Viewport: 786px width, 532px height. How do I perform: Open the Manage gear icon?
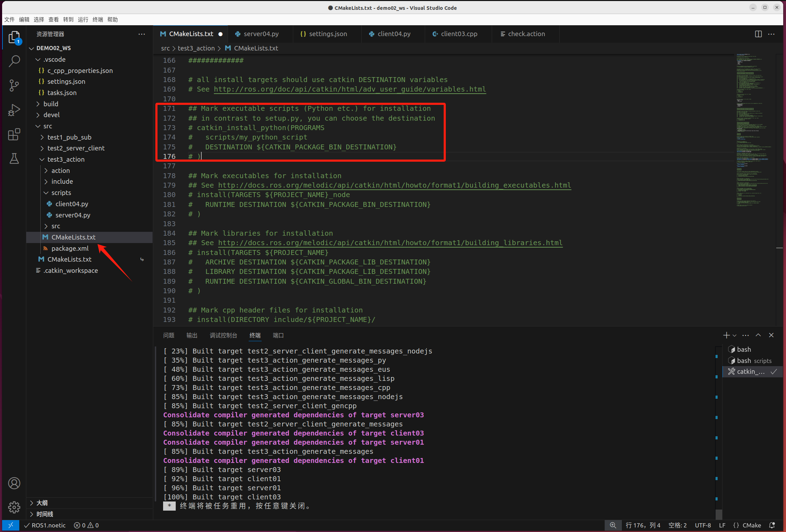14,507
